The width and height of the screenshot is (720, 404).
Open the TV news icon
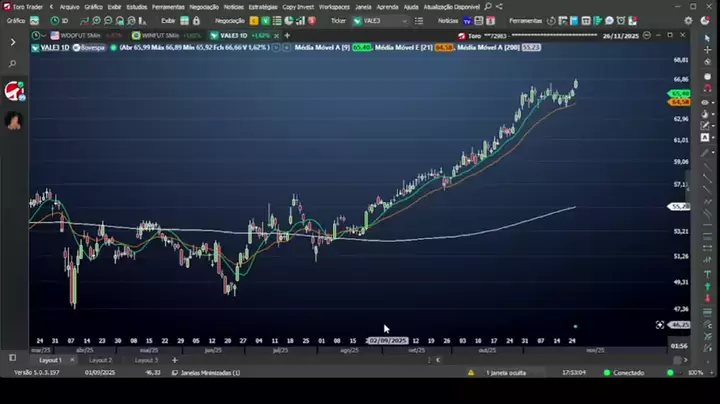point(467,20)
